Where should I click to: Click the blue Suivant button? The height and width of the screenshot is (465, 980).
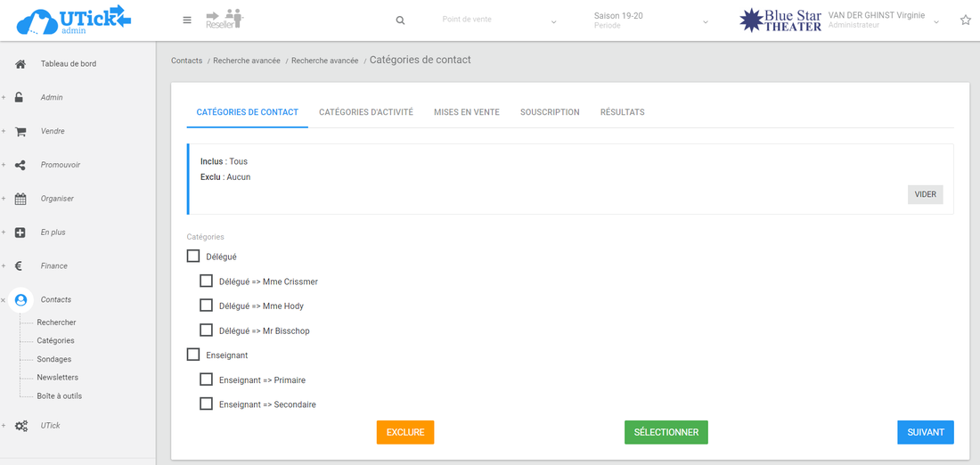[x=925, y=432]
